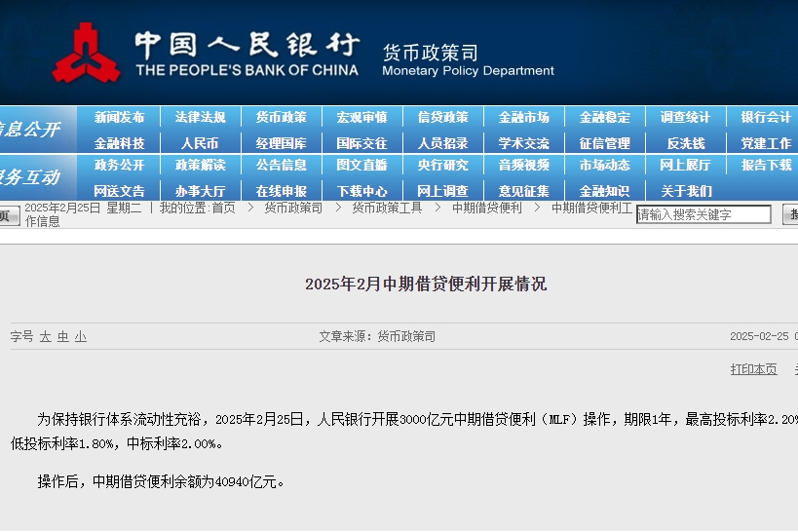Open the 银行会计 menu item
The height and width of the screenshot is (532, 798).
point(767,118)
